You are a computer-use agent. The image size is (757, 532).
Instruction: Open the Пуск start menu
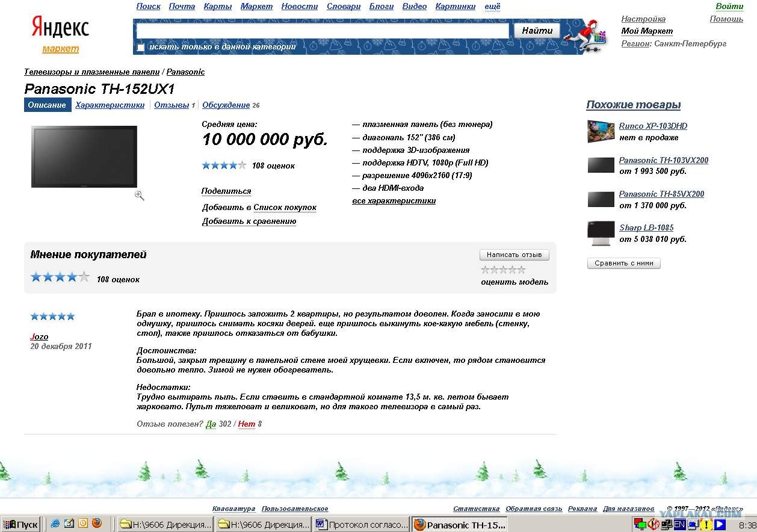21,524
